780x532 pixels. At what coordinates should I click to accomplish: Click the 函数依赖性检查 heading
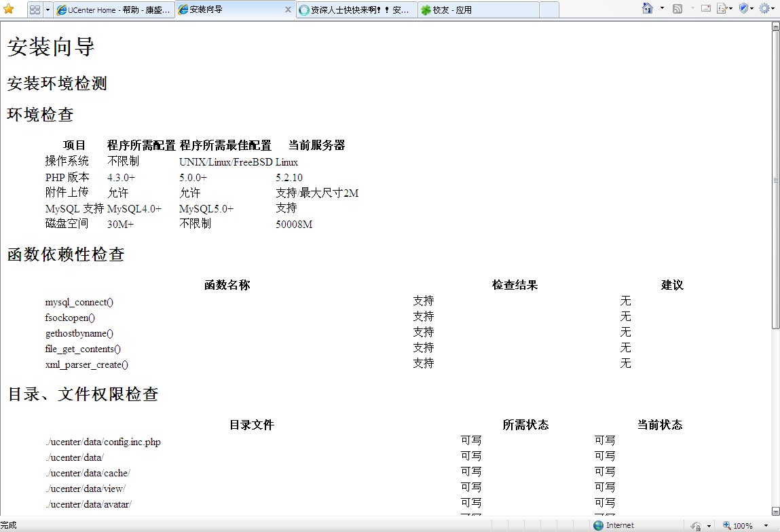66,254
